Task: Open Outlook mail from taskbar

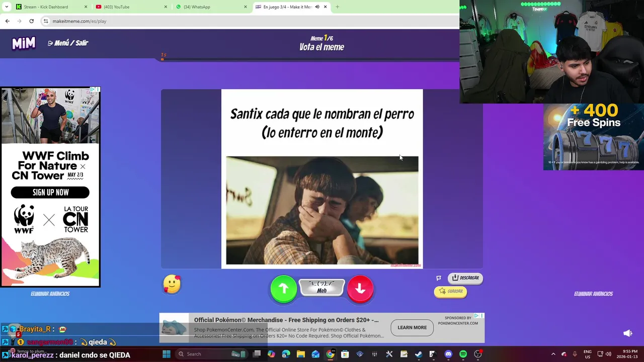Action: point(315,354)
